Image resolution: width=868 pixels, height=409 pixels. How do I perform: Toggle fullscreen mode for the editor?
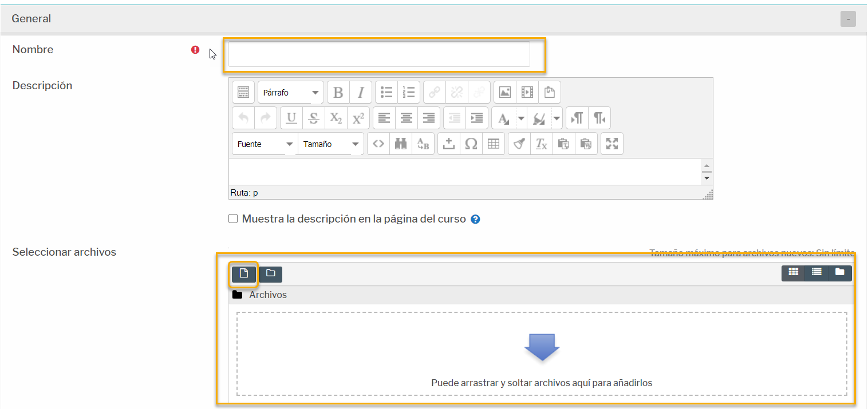(611, 144)
